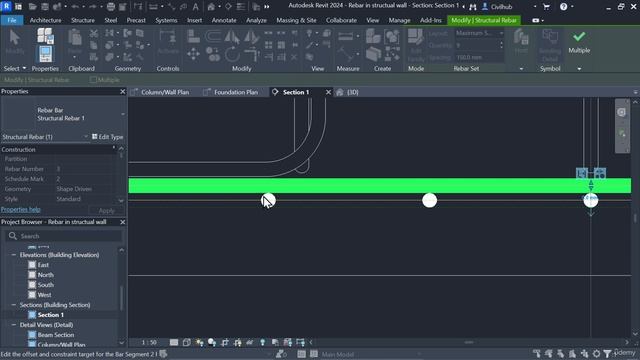Screen dimensions: 640x360
Task: Click the left white rebar constraint handle
Action: pos(268,200)
